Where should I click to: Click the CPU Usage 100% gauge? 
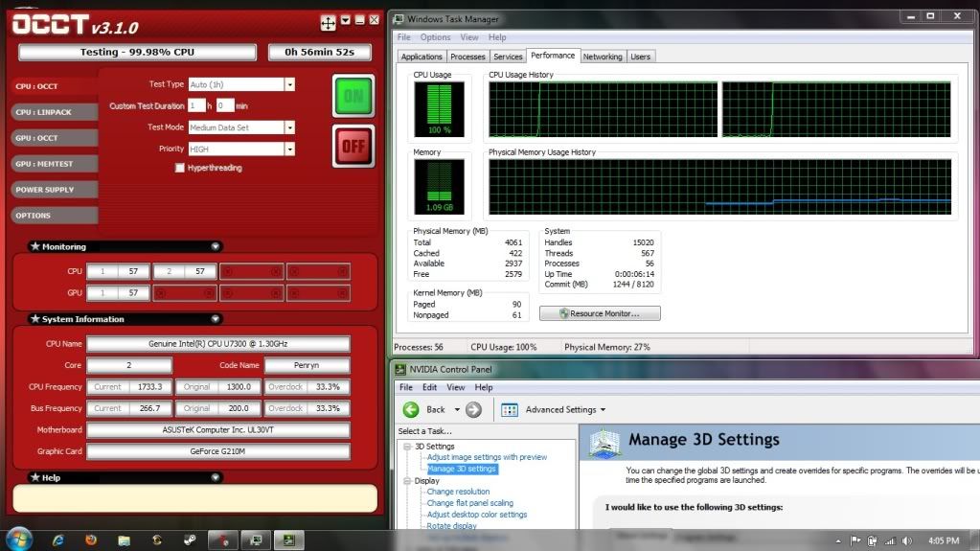(x=439, y=109)
